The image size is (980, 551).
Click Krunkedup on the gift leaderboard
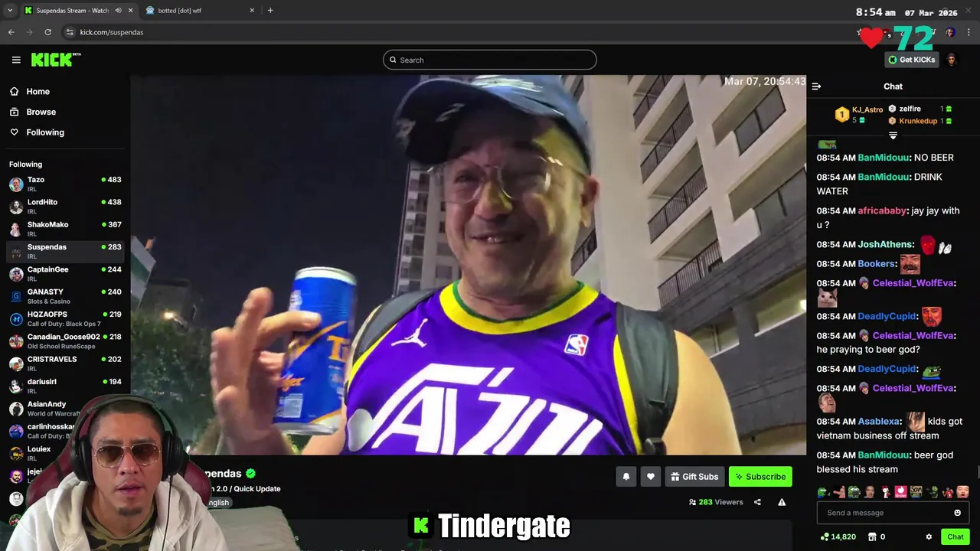click(x=918, y=121)
